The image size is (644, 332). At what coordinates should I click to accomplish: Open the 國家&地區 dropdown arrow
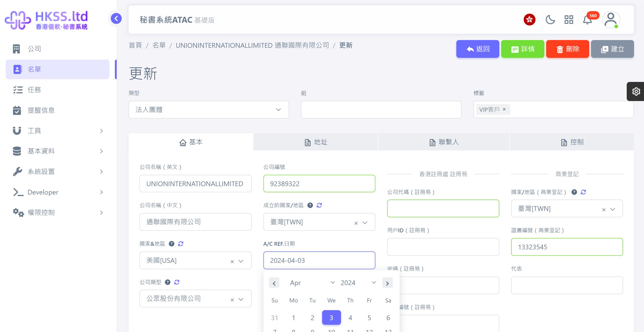tap(241, 261)
